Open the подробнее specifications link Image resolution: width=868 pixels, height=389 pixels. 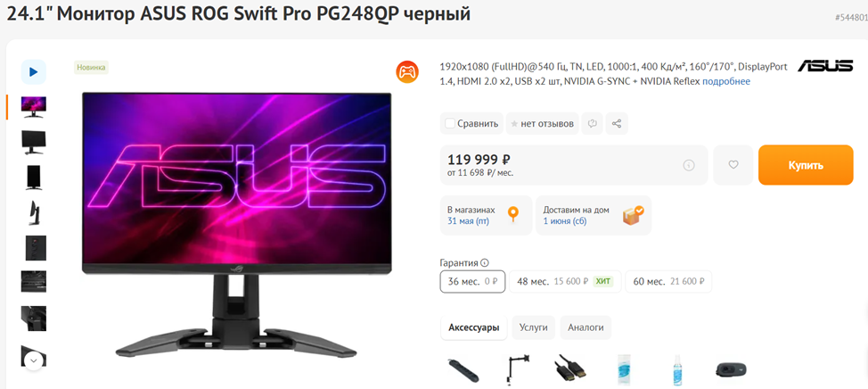click(x=726, y=81)
